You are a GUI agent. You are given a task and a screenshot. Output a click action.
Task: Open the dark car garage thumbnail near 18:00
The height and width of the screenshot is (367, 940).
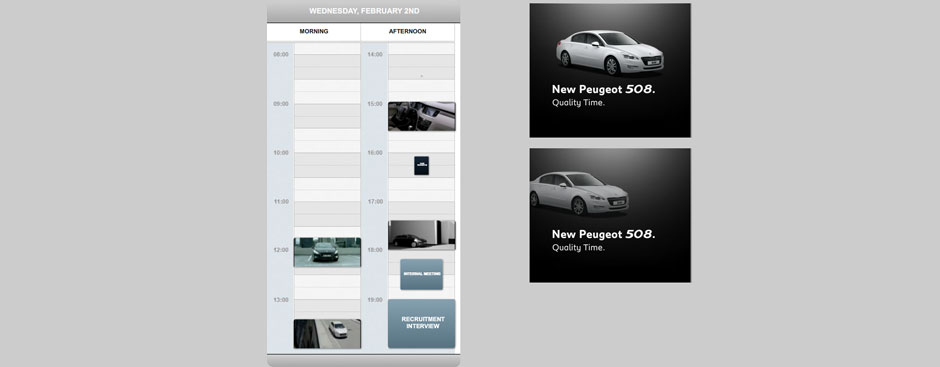coord(421,234)
